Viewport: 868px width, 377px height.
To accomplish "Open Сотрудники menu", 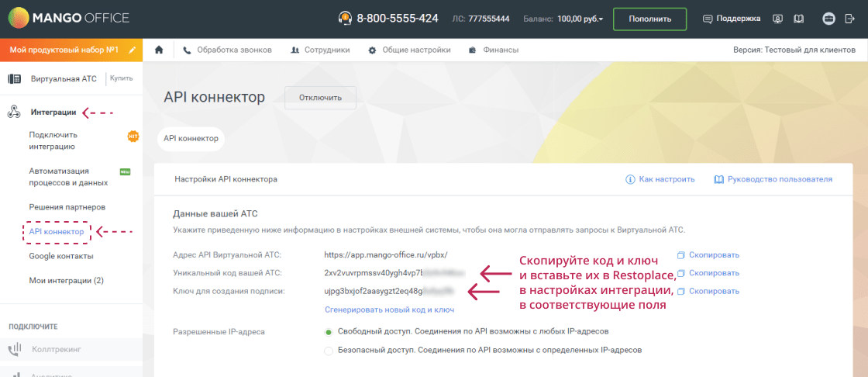I will 321,50.
